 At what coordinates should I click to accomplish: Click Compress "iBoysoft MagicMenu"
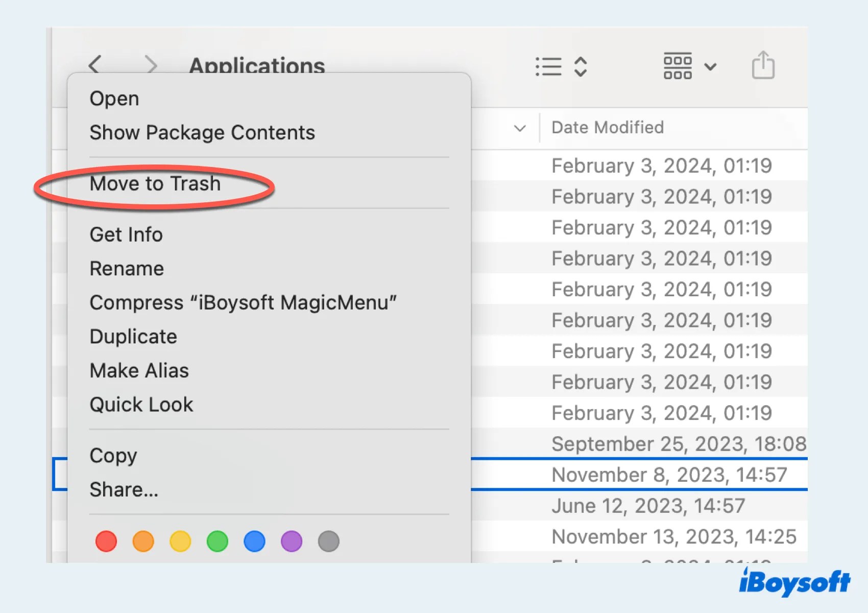click(243, 302)
